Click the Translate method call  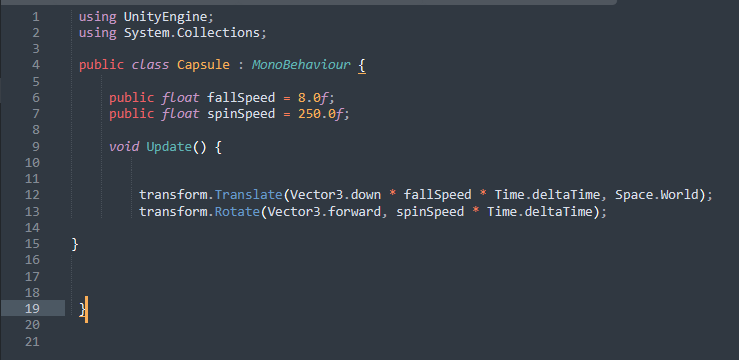click(x=248, y=195)
